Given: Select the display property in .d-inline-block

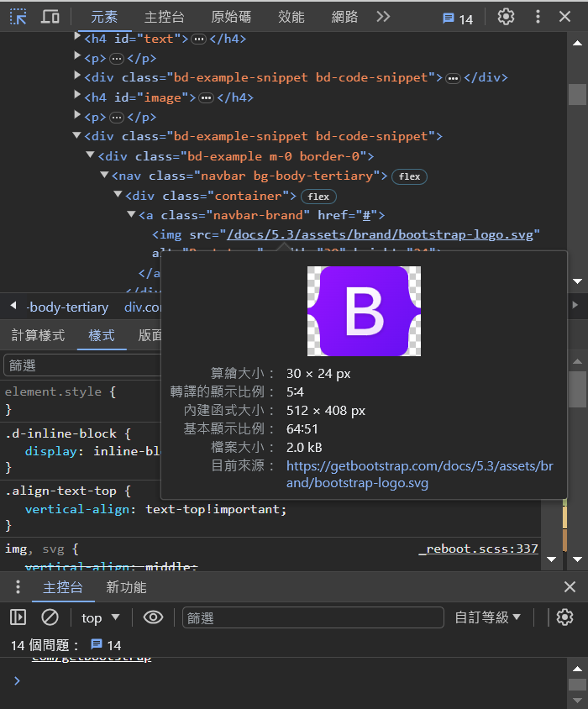Looking at the screenshot, I should [50, 451].
